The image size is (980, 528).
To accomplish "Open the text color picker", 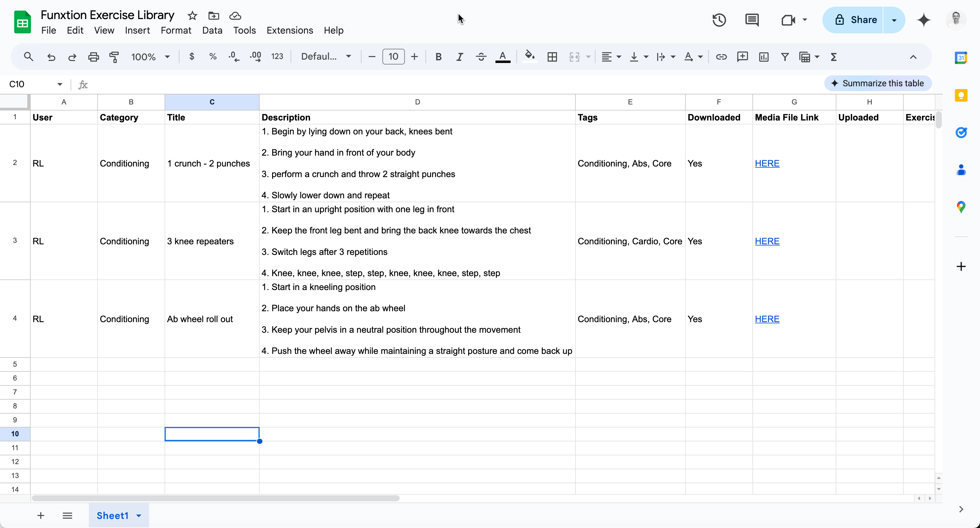I will point(502,57).
